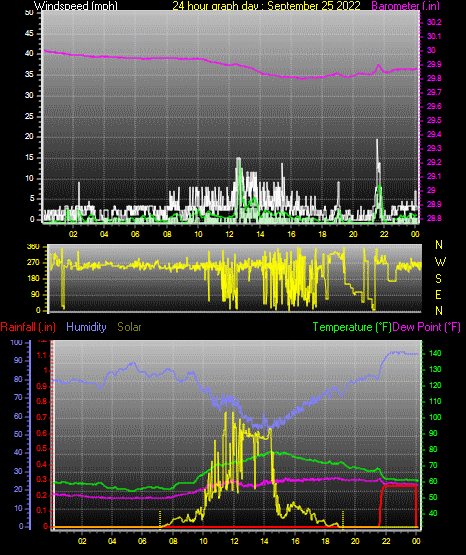Click the Rainfall (.in) legend label
The width and height of the screenshot is (466, 555).
pyautogui.click(x=28, y=327)
